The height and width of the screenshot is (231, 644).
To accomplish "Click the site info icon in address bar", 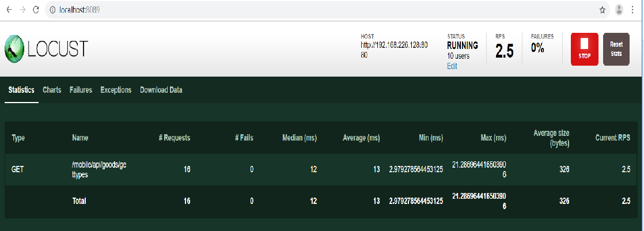I will tap(52, 10).
